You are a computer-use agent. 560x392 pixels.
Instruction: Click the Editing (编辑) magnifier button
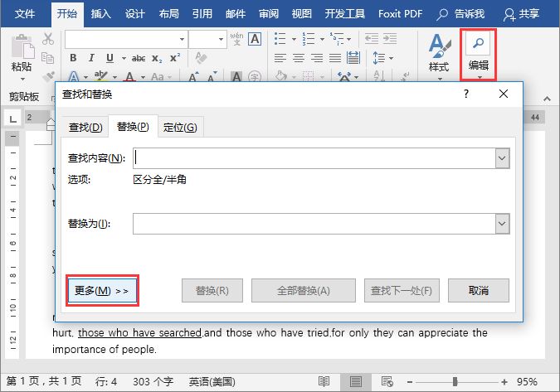pos(479,52)
